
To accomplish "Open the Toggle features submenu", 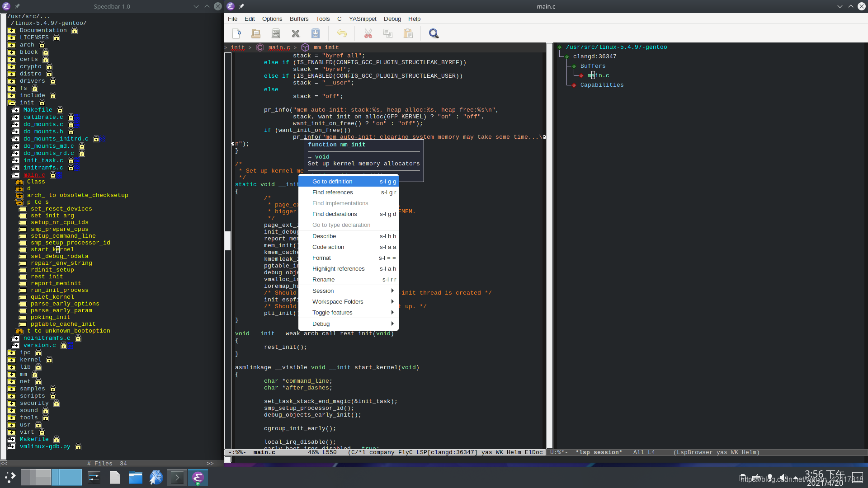I will 349,313.
